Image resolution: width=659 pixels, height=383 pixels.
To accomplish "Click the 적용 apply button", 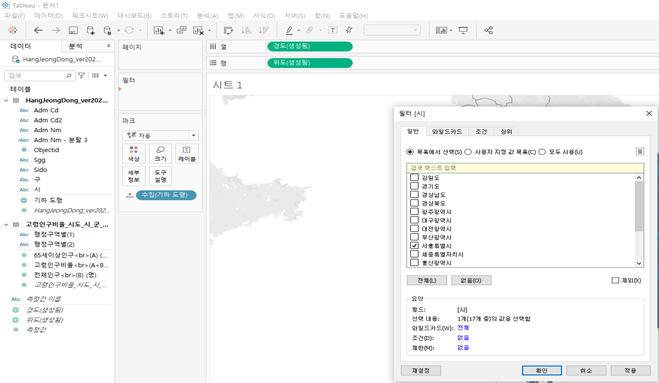I will (630, 370).
